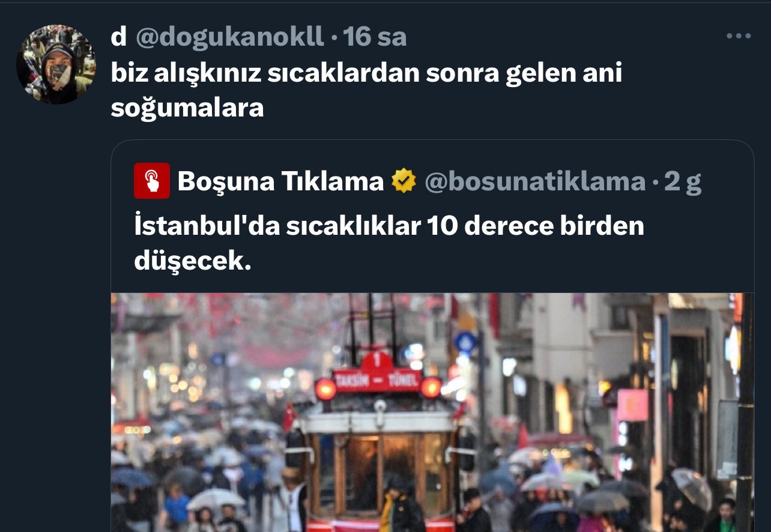Click the Taksim–Tünel sign on the tram photo
The width and height of the screenshot is (771, 532).
pyautogui.click(x=378, y=381)
